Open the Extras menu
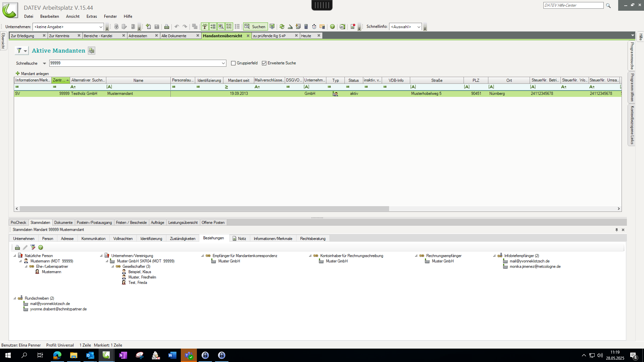 [92, 16]
